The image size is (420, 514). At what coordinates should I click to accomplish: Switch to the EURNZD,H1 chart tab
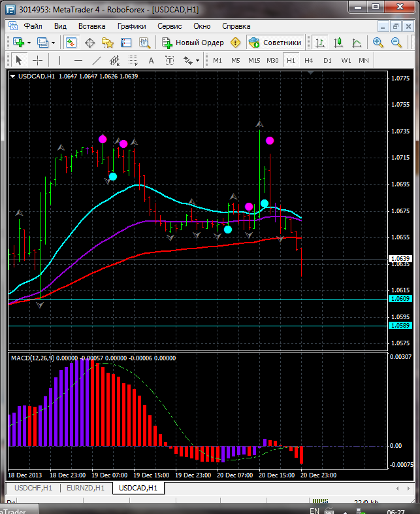tap(86, 488)
